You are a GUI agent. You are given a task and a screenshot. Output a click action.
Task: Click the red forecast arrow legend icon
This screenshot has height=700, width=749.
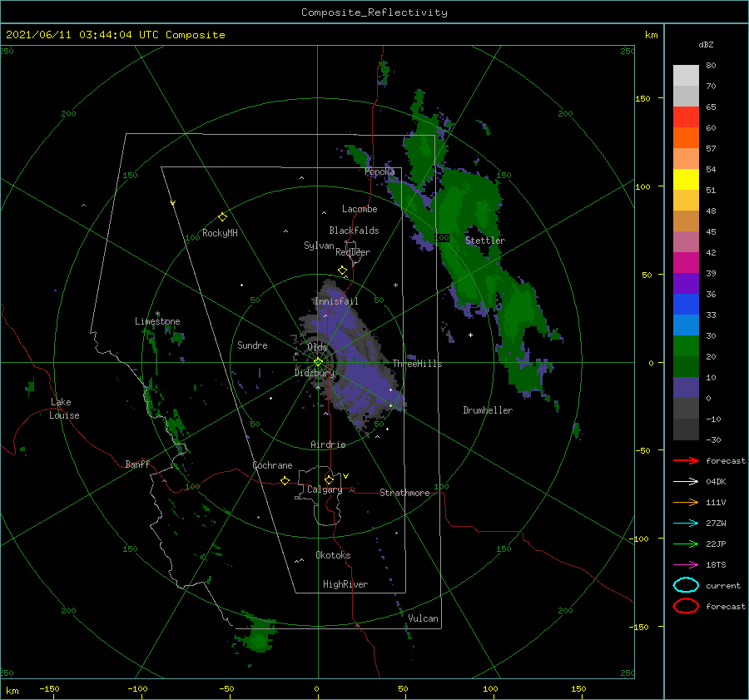pos(686,460)
